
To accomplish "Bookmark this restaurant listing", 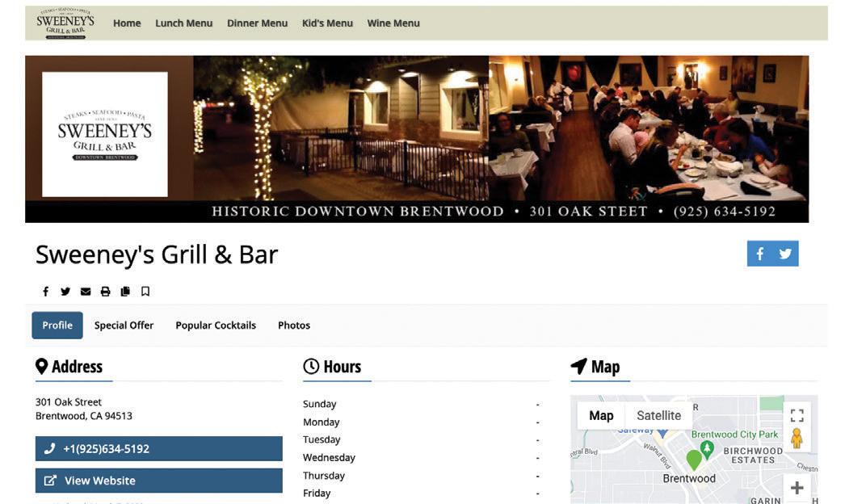I will tap(145, 292).
